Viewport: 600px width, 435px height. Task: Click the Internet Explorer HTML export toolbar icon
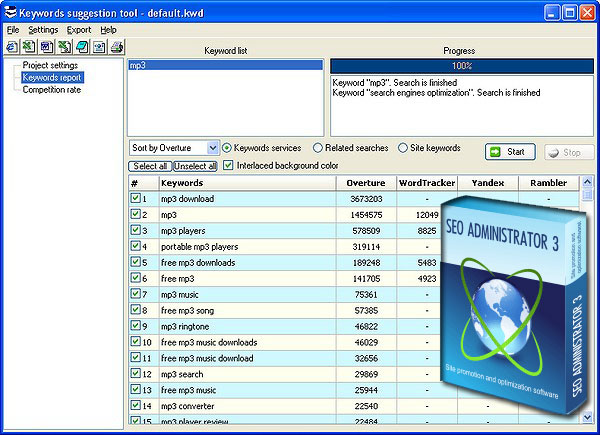click(x=12, y=47)
